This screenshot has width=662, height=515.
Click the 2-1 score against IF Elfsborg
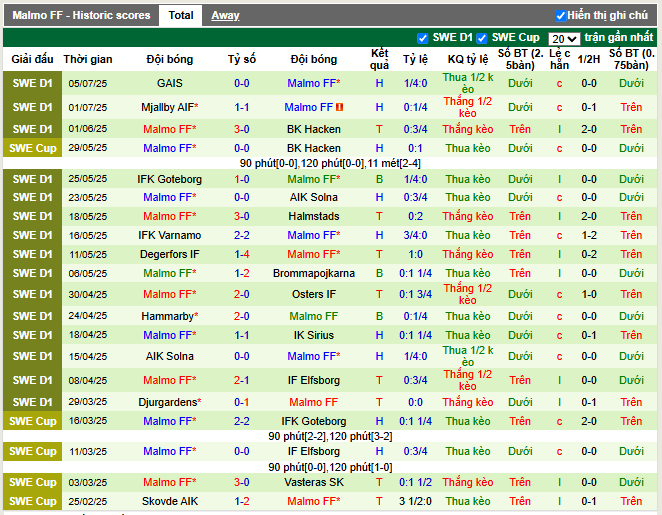pyautogui.click(x=242, y=380)
